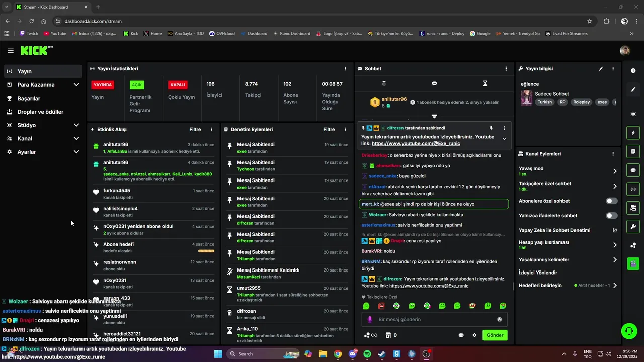Open Sohbet panel three-dot menu
Viewport: 644px width, 362px height.
506,68
